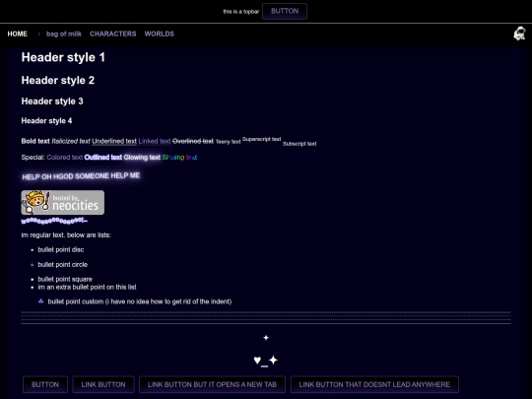Click 'im regular text. below are lists:'
Viewport: 532px width, 399px height.
[66, 234]
